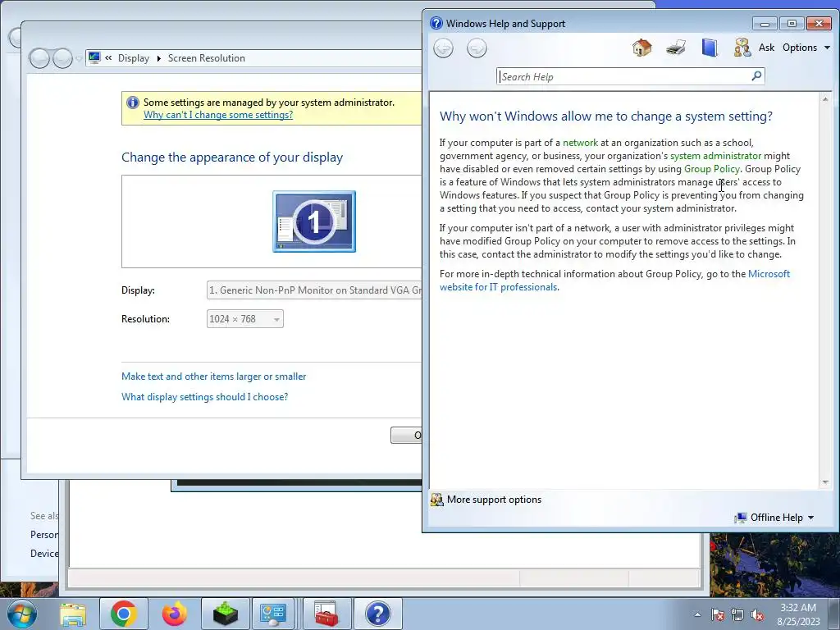Print the help topic using printer icon
The image size is (840, 630).
pyautogui.click(x=676, y=48)
